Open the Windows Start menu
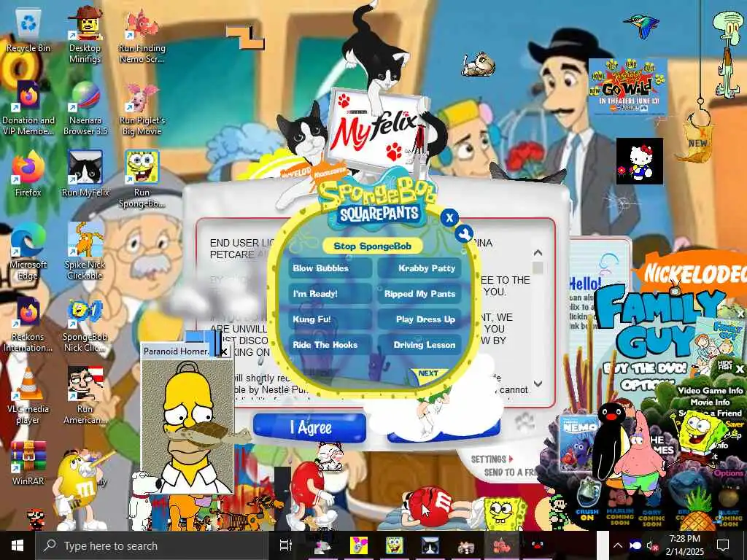The width and height of the screenshot is (747, 560). [x=18, y=545]
